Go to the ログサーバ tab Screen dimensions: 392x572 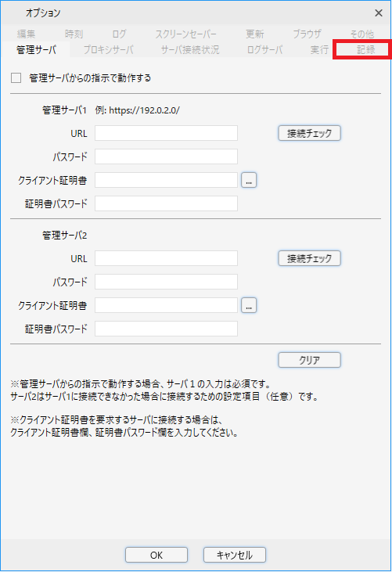(264, 49)
